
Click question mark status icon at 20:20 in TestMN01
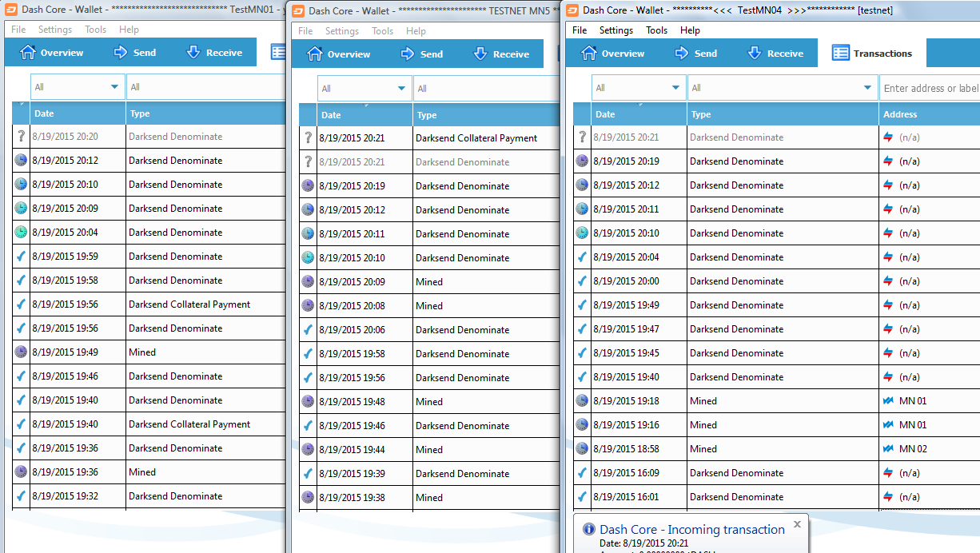click(21, 137)
